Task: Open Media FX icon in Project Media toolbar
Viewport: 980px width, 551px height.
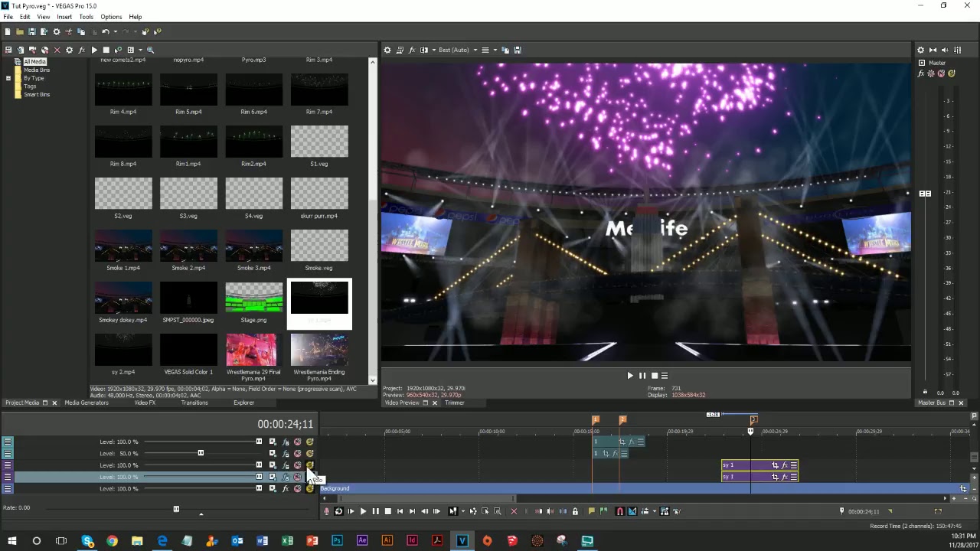Action: [x=81, y=50]
